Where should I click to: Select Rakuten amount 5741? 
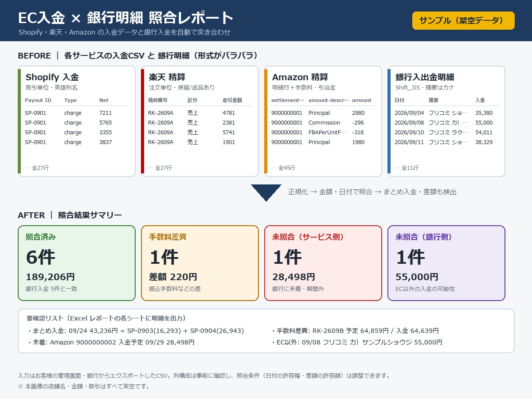pos(229,133)
